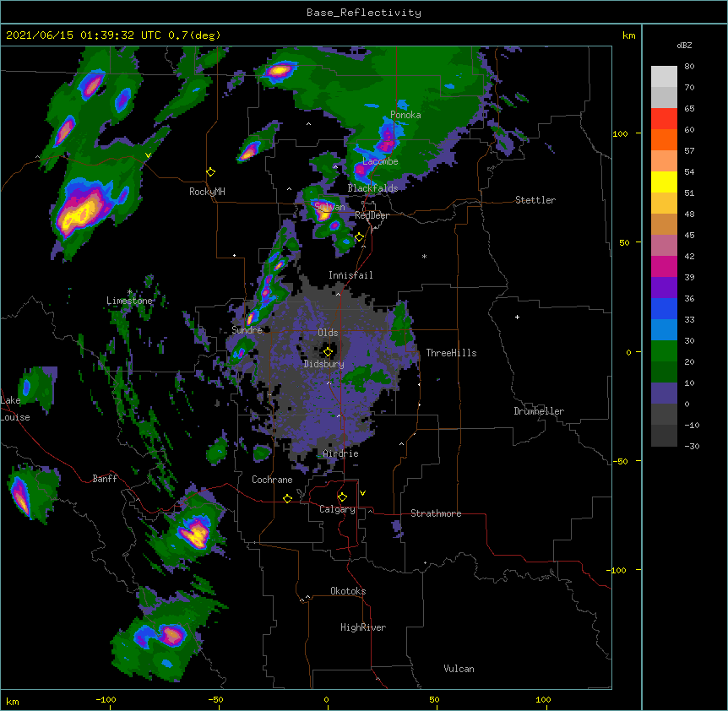Click the Sundre town label
Image resolution: width=728 pixels, height=711 pixels.
click(x=247, y=330)
